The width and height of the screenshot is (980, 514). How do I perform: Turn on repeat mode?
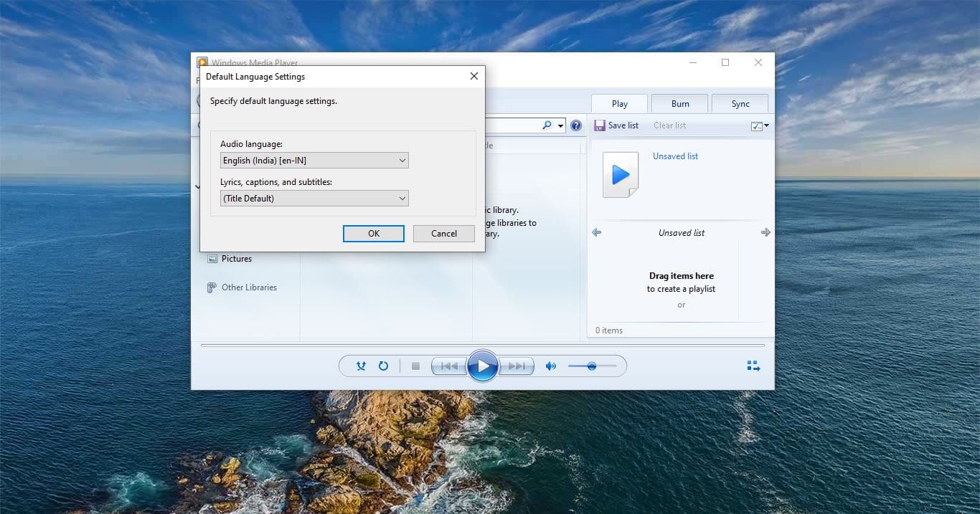coord(384,366)
